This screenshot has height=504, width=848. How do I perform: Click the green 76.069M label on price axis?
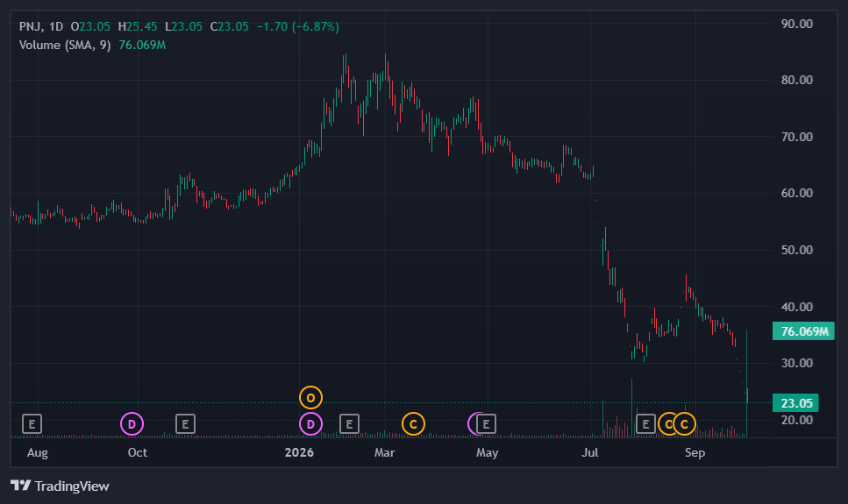(803, 331)
